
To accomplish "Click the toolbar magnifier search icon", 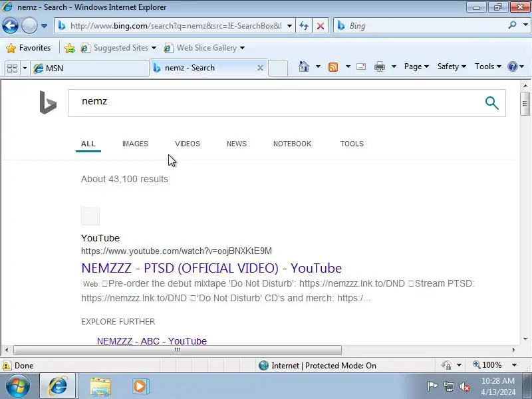I will [x=512, y=25].
